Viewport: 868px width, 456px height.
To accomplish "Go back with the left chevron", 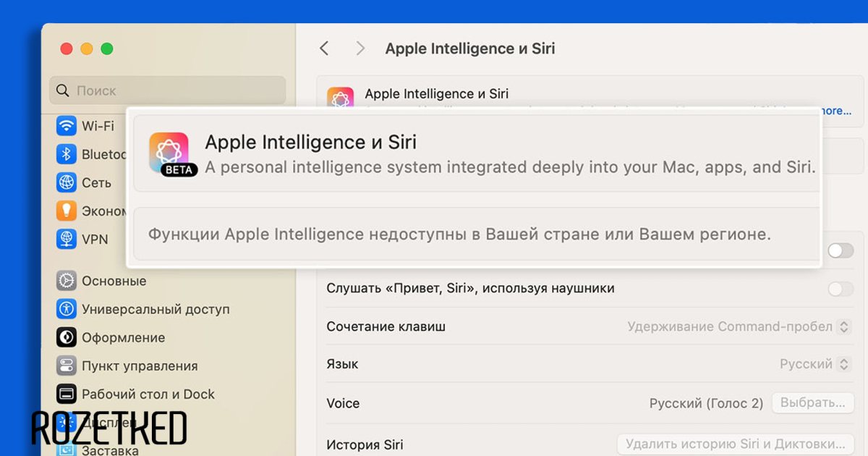I will coord(324,48).
